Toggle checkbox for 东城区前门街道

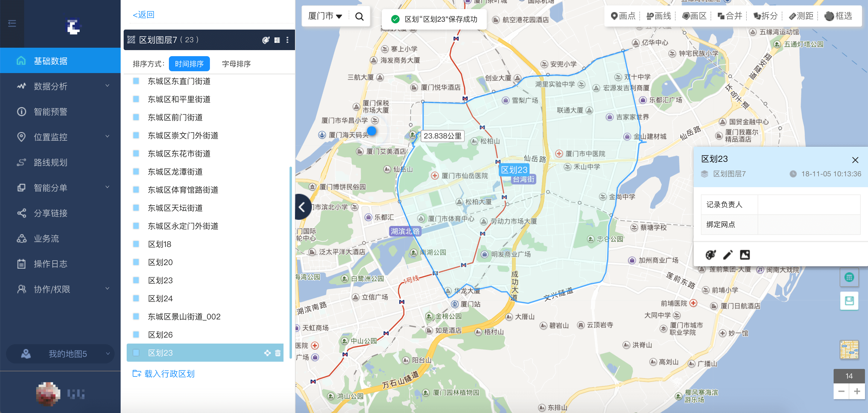pyautogui.click(x=136, y=117)
